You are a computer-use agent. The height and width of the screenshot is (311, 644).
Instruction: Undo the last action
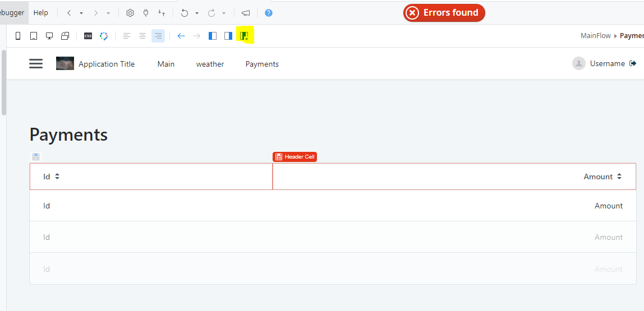click(185, 13)
